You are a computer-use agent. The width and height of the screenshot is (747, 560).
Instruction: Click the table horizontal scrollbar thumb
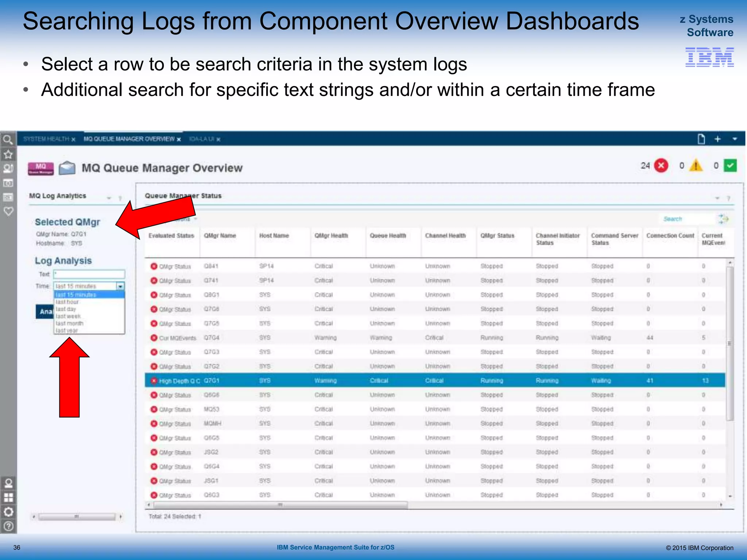pyautogui.click(x=280, y=505)
